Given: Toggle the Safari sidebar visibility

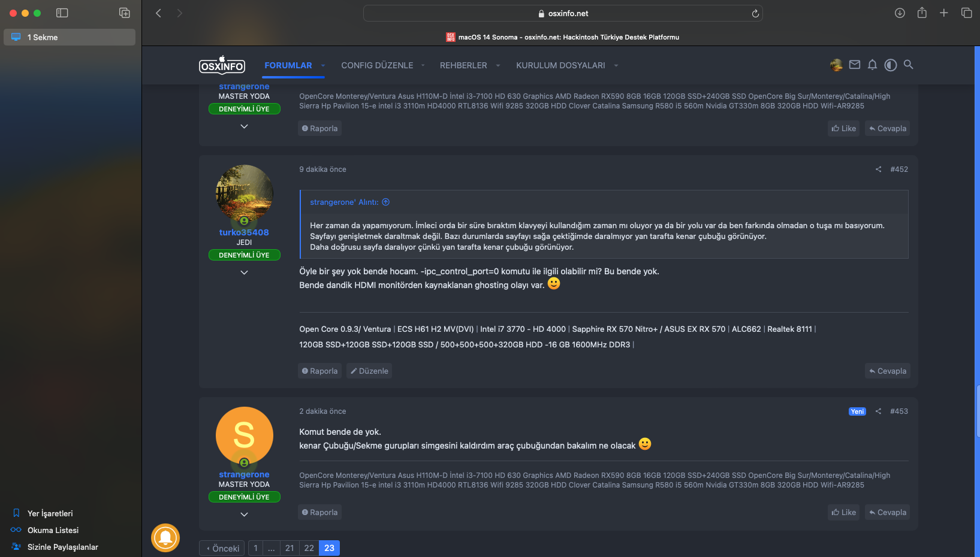Looking at the screenshot, I should [x=62, y=13].
